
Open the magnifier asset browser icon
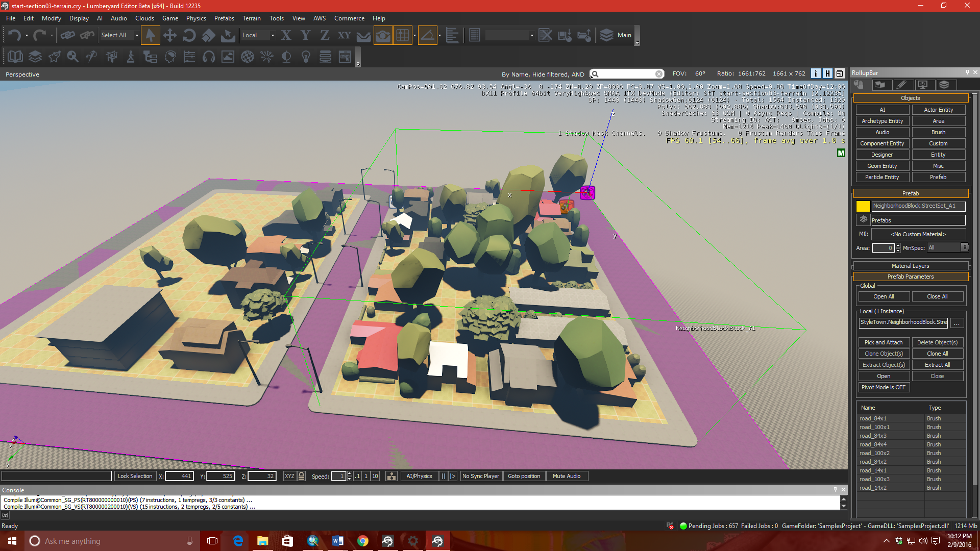(x=72, y=57)
